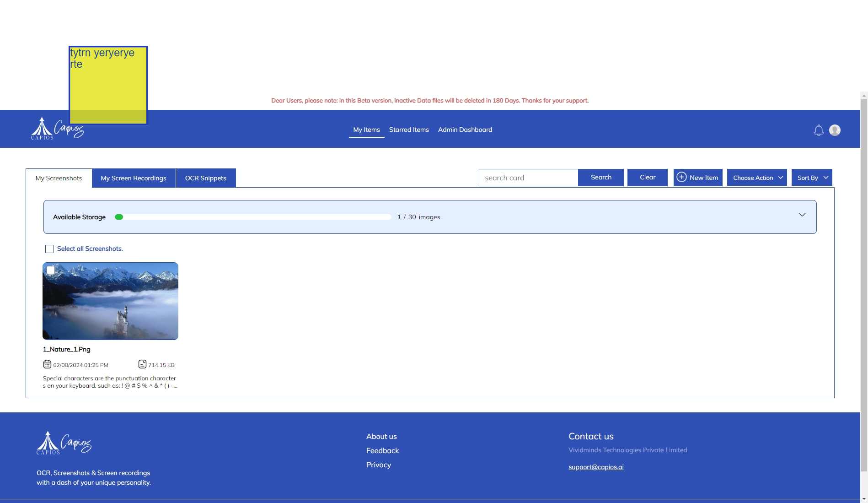Open Admin Dashboard page

pyautogui.click(x=465, y=130)
